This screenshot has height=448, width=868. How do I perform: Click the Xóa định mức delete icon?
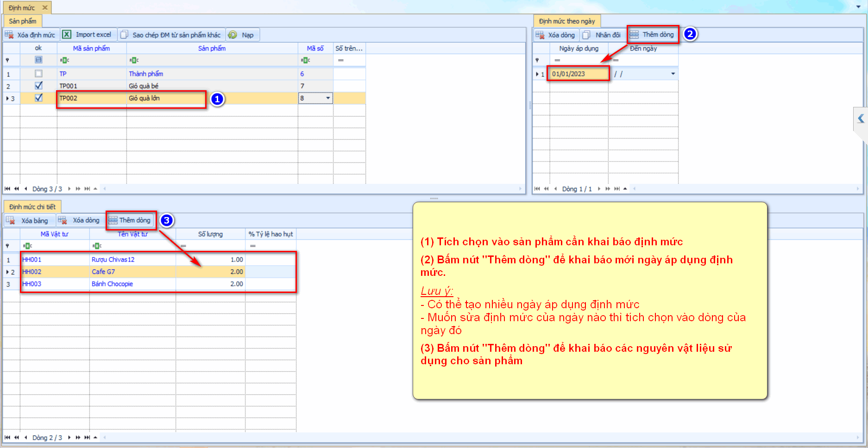[x=9, y=35]
